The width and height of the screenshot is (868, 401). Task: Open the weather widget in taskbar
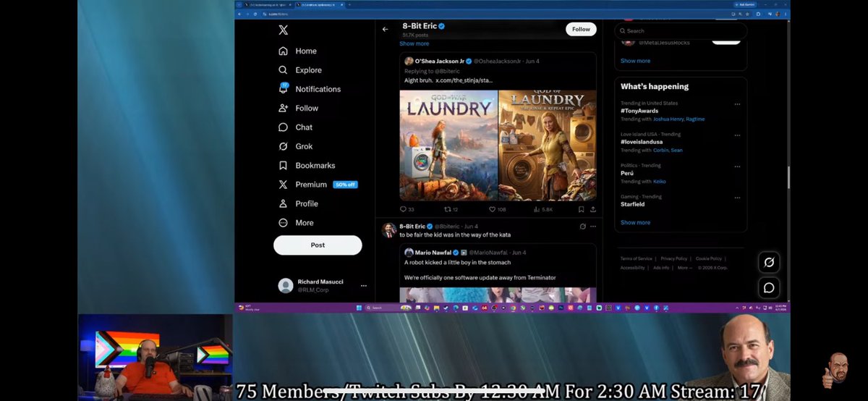pos(250,308)
